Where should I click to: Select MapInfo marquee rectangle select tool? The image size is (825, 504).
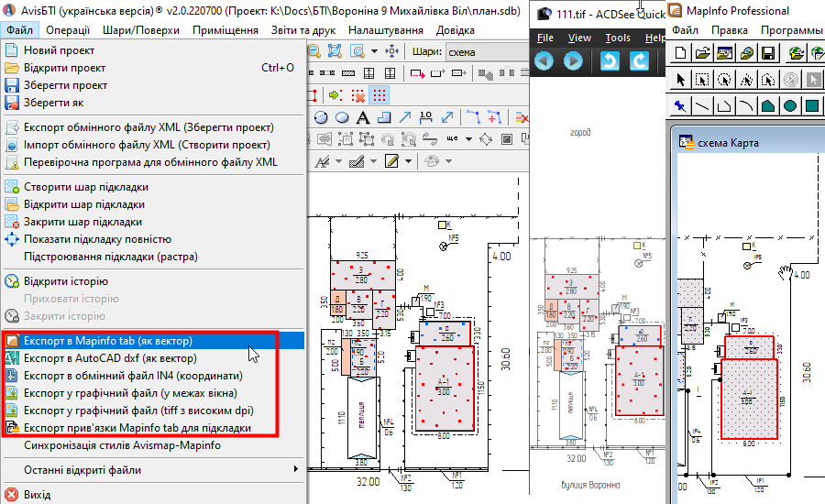click(702, 80)
